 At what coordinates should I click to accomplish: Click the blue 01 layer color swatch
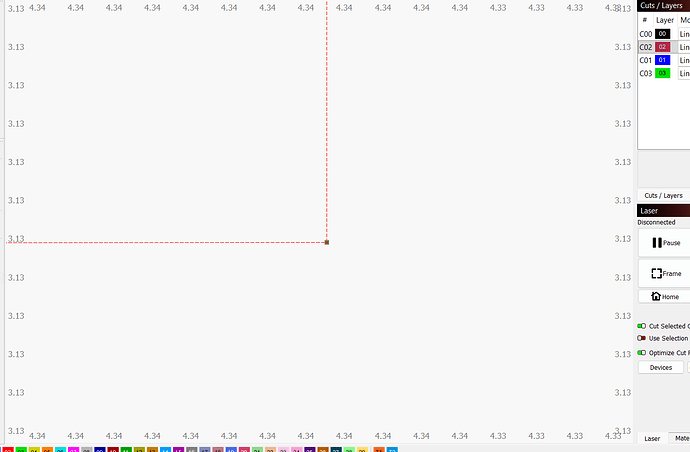click(x=662, y=60)
